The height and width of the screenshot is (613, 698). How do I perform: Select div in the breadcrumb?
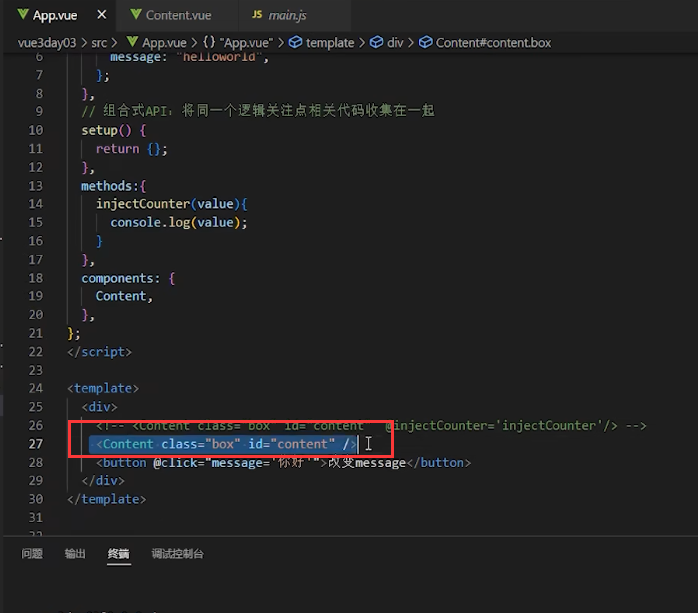395,43
